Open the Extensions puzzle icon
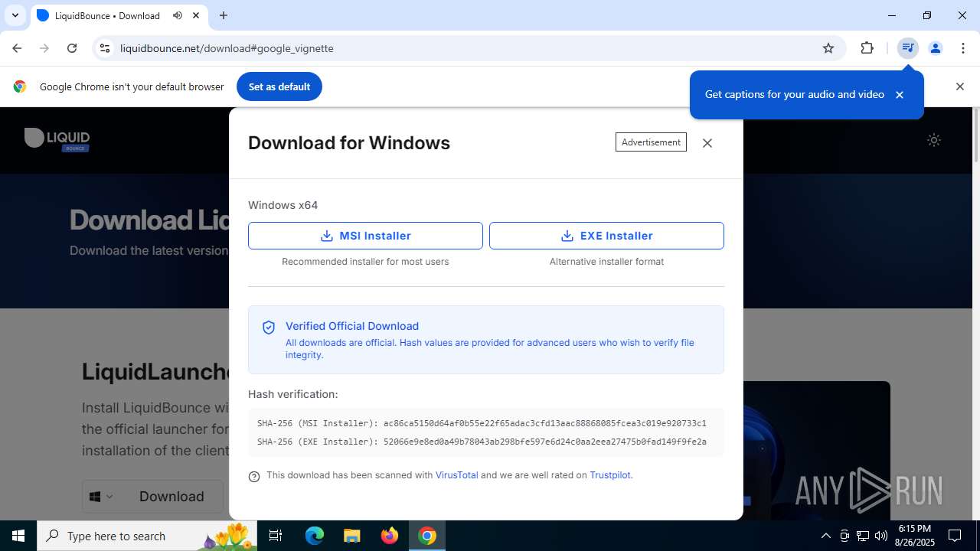The height and width of the screenshot is (551, 980). 867,48
